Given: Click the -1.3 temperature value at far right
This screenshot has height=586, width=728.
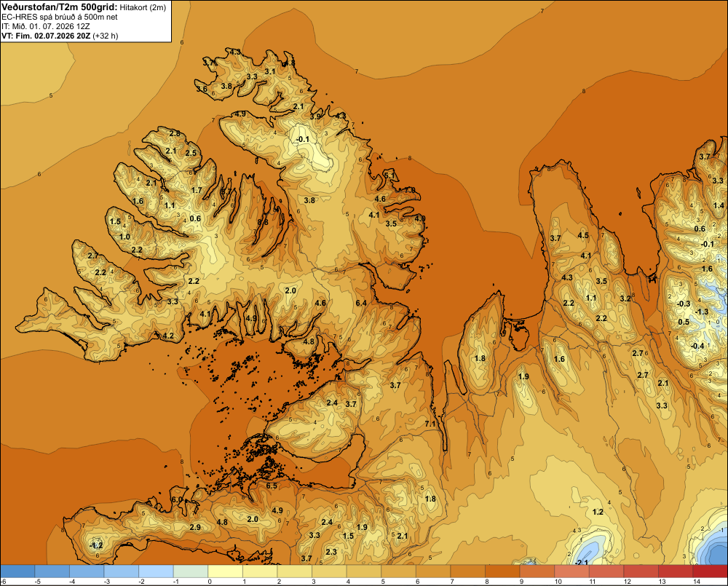Looking at the screenshot, I should point(702,312).
